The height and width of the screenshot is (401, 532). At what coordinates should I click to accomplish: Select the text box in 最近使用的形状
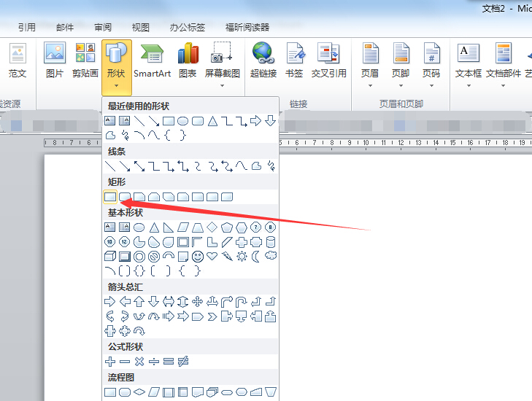tap(109, 121)
